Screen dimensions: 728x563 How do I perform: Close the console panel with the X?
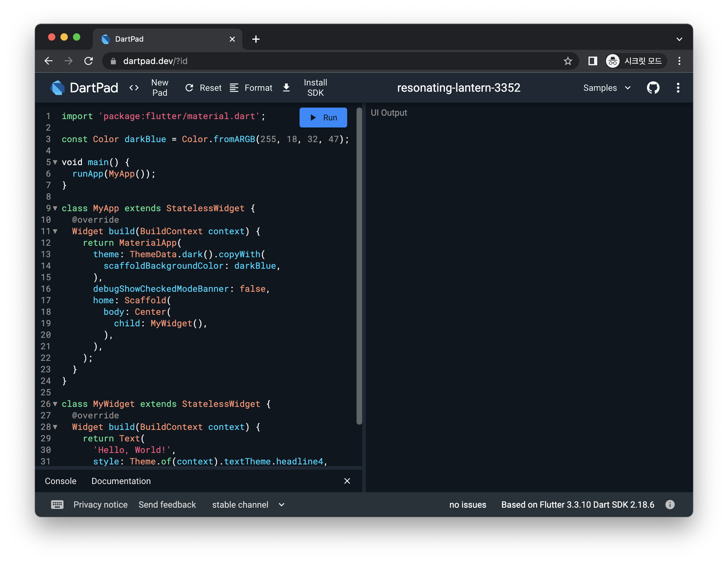click(347, 481)
